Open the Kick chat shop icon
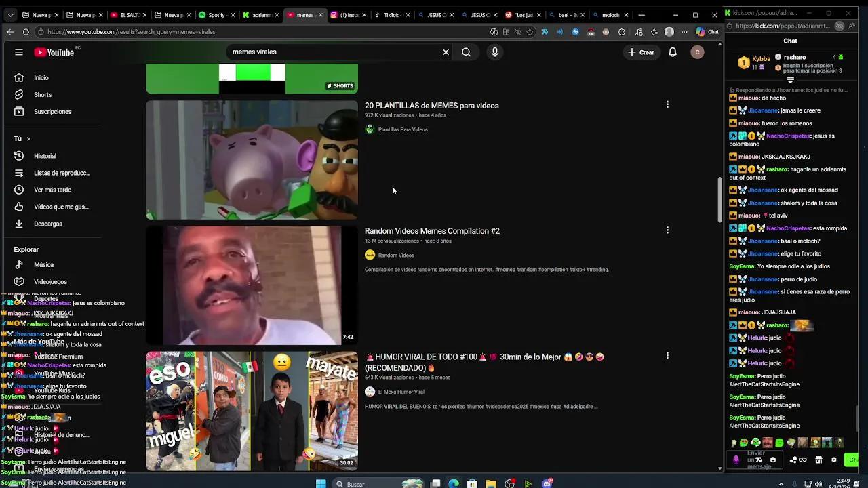The height and width of the screenshot is (488, 868). 818,460
